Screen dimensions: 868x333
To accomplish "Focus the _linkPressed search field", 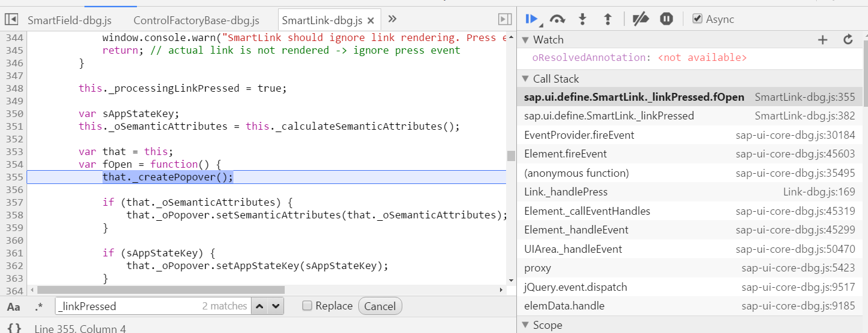I will (x=152, y=306).
